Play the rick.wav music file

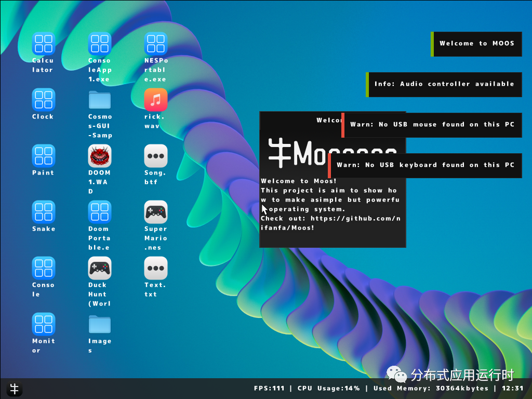pyautogui.click(x=156, y=100)
